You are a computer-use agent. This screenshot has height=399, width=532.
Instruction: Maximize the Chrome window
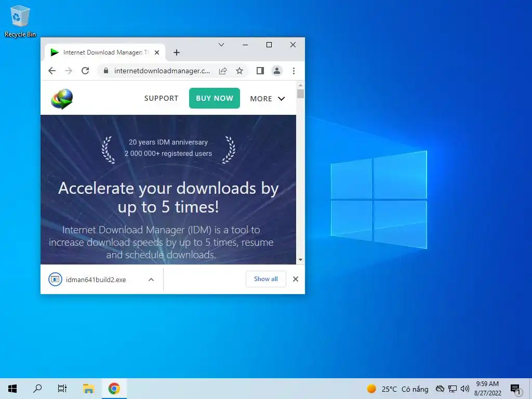click(x=269, y=45)
